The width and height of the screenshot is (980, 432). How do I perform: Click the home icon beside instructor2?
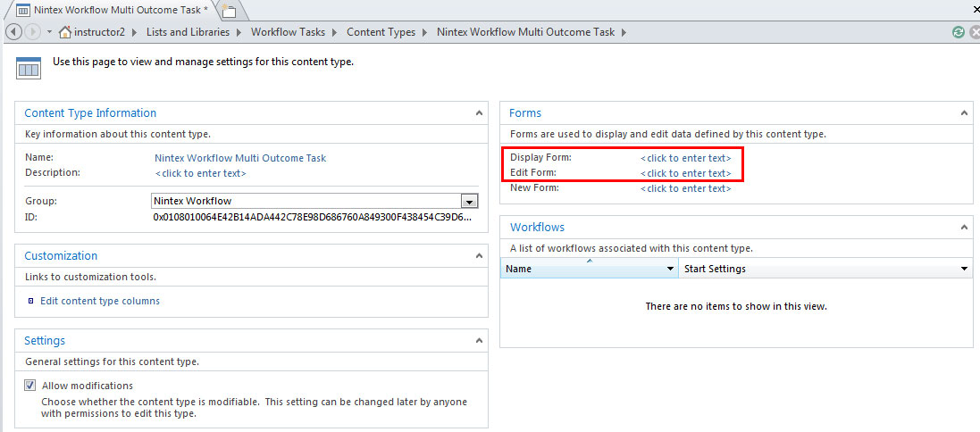point(64,32)
